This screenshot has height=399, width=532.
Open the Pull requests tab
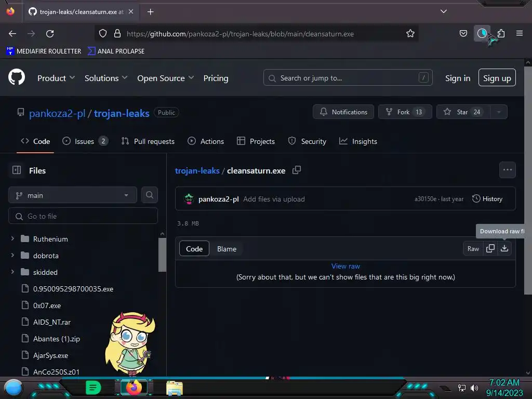click(x=148, y=141)
